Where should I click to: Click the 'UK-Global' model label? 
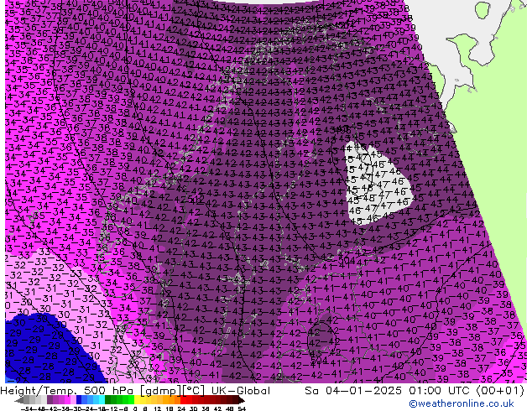tap(241, 391)
